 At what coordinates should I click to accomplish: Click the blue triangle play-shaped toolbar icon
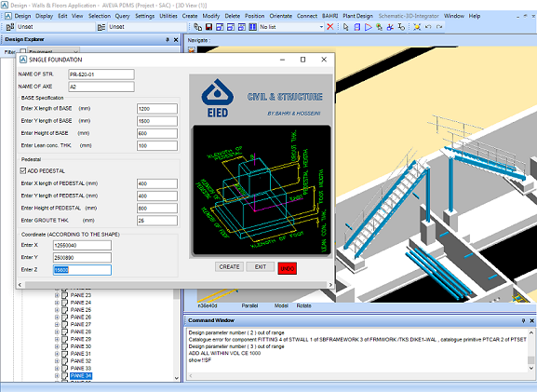[x=369, y=27]
